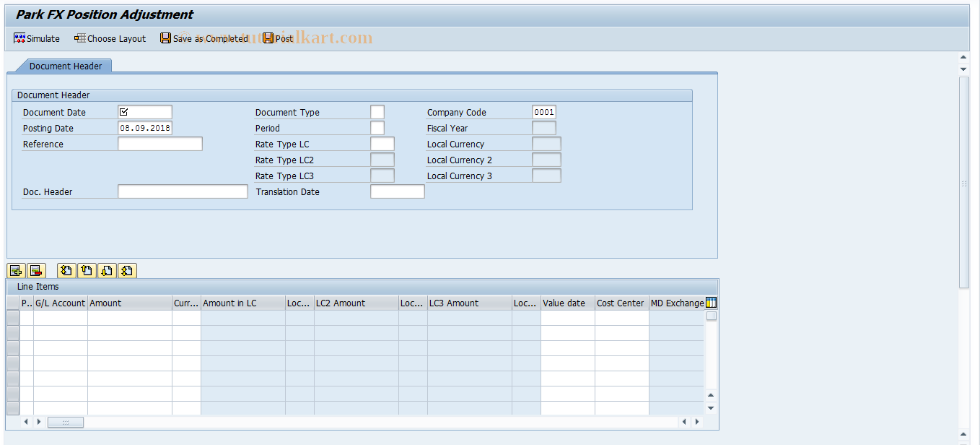980x445 pixels.
Task: Click the Amount in LC column header
Action: 243,303
